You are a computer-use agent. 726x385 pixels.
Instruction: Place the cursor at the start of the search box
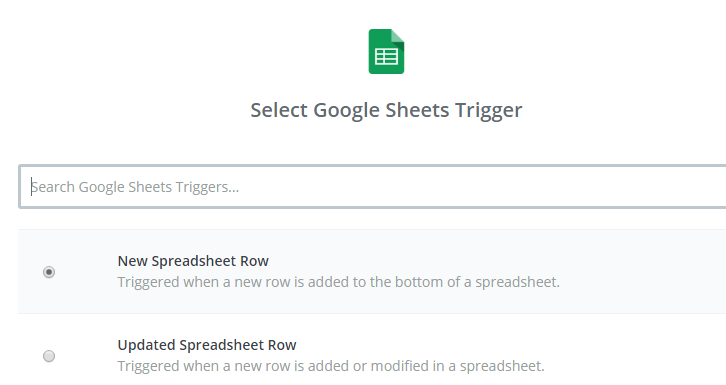pos(31,187)
